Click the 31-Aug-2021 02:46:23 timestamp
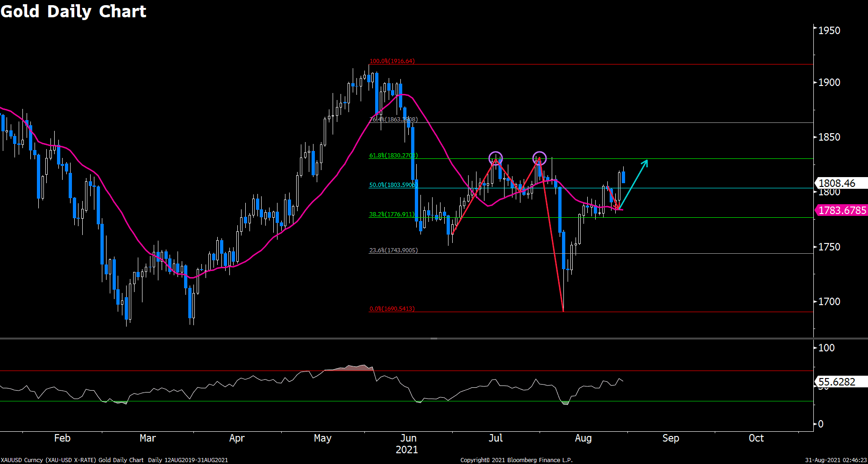Screen dimensions: 868x464 (x=836, y=460)
